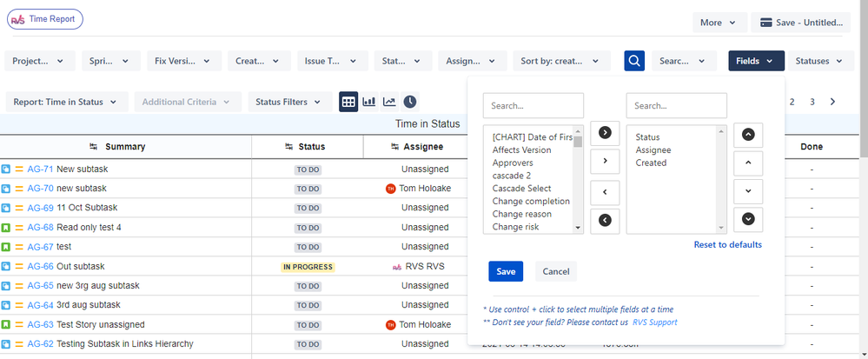The width and height of the screenshot is (868, 359).
Task: Open the Statuses dropdown menu
Action: click(821, 61)
